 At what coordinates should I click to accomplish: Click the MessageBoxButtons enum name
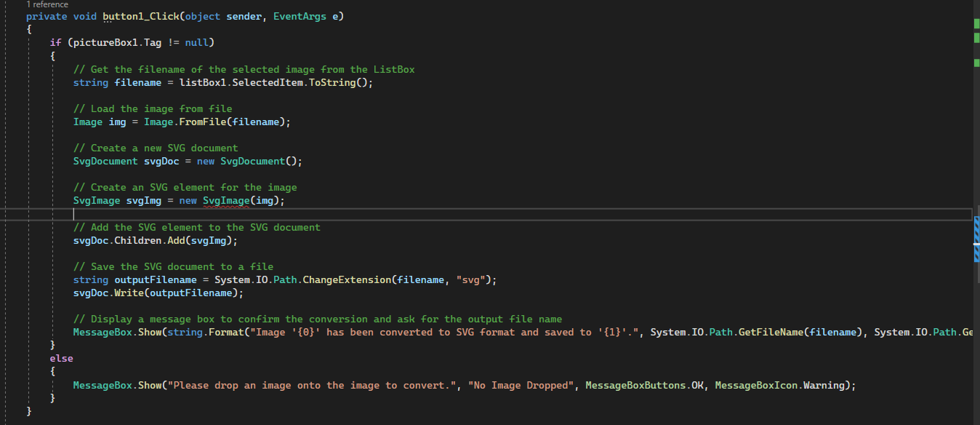pyautogui.click(x=635, y=385)
